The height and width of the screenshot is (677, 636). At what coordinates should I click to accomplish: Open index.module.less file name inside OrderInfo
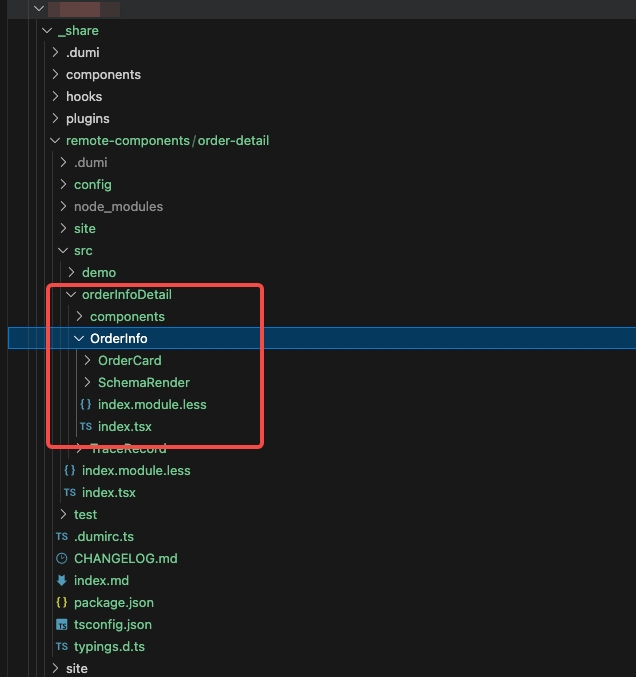coord(152,405)
